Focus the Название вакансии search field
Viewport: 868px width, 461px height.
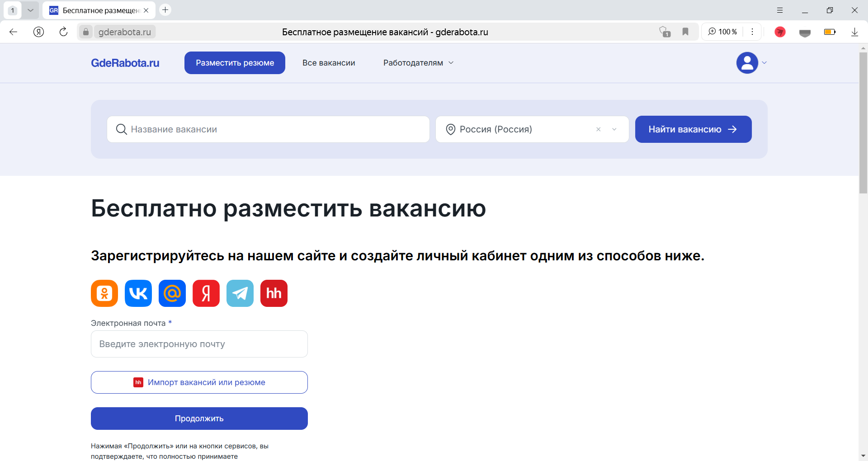[x=268, y=129]
